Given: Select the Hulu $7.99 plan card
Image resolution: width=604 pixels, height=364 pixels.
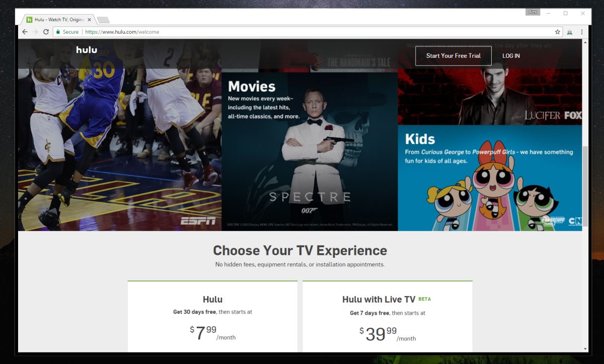Looking at the screenshot, I should (212, 317).
